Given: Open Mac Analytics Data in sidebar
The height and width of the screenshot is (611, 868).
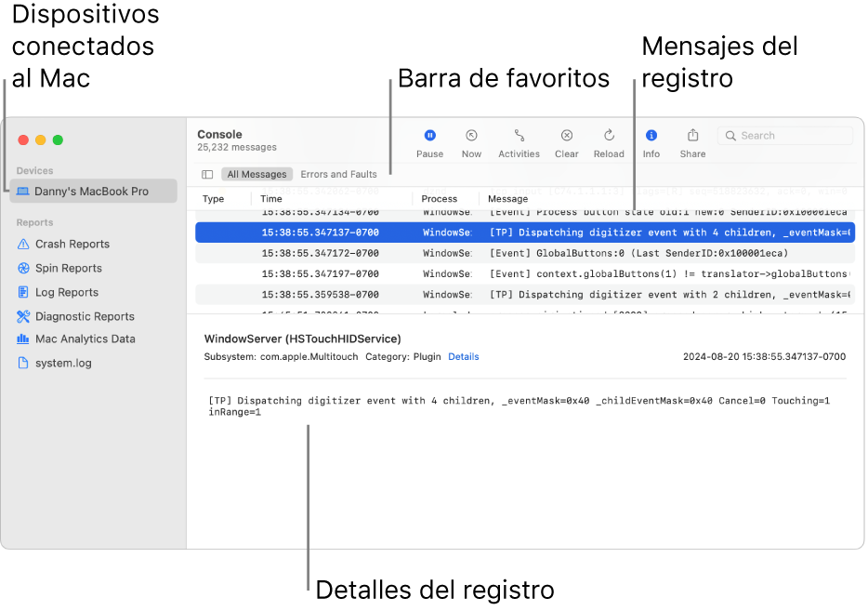Looking at the screenshot, I should pos(85,339).
